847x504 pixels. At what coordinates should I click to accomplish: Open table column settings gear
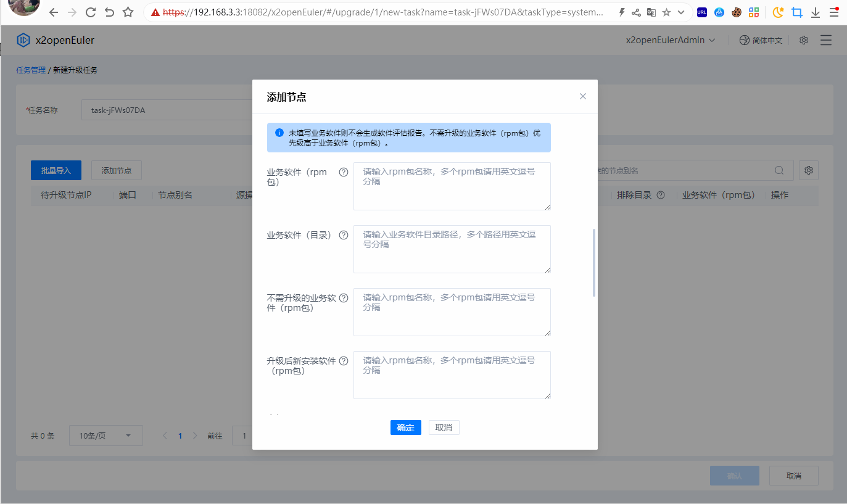point(809,170)
